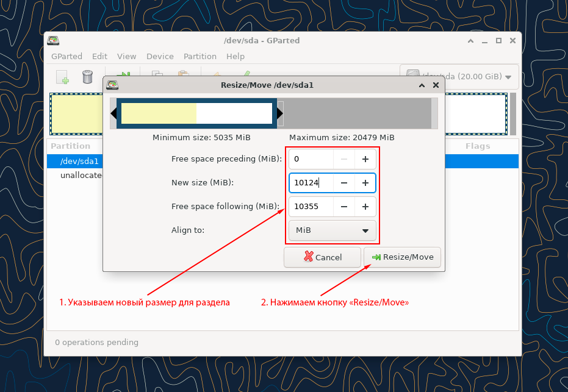Click the Cancel button
This screenshot has height=392, width=568.
(x=322, y=257)
